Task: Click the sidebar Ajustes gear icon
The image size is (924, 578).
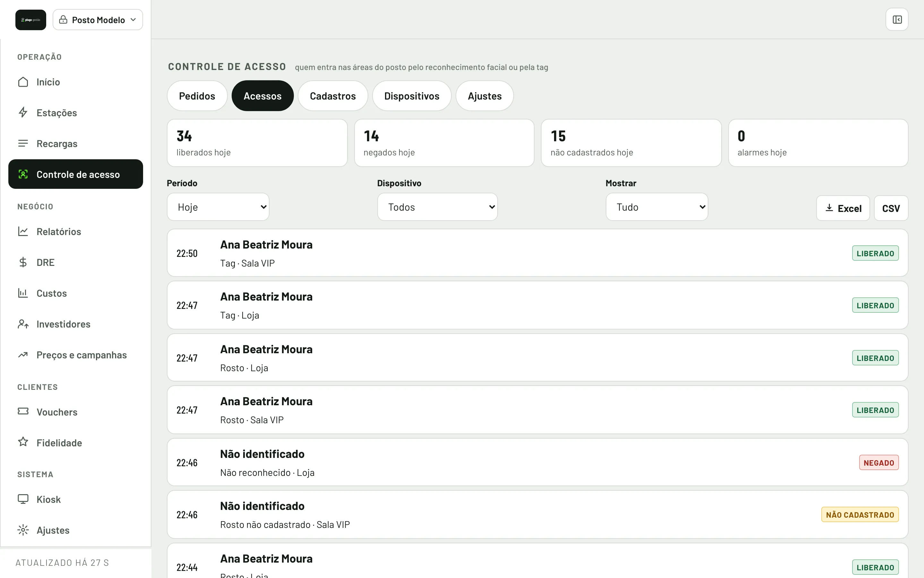Action: (x=23, y=530)
